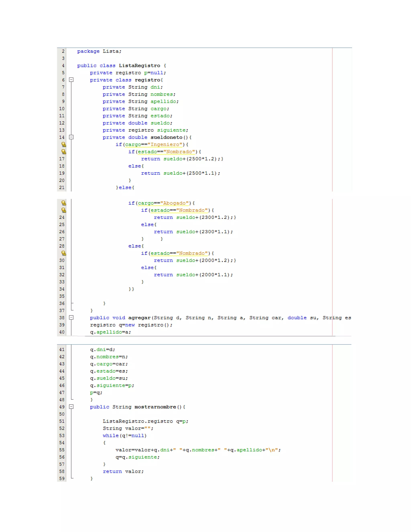411x532 pixels.
Task: Click the agregar method name
Action: (139, 318)
